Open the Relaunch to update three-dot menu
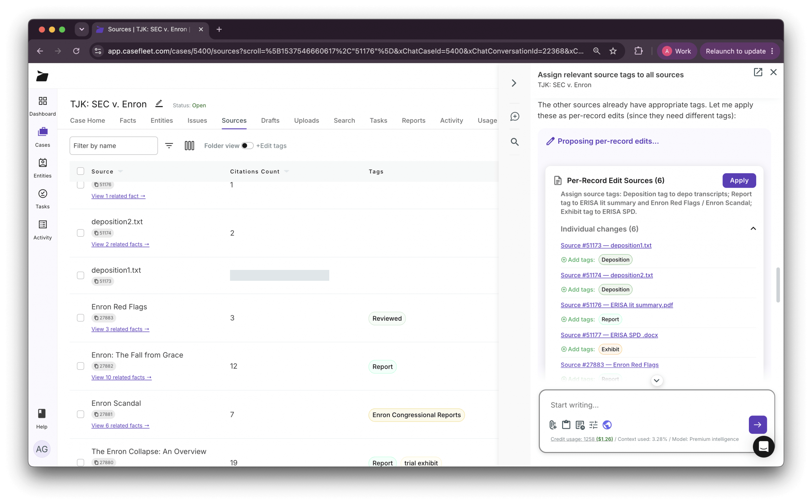Image resolution: width=812 pixels, height=504 pixels. click(x=772, y=51)
